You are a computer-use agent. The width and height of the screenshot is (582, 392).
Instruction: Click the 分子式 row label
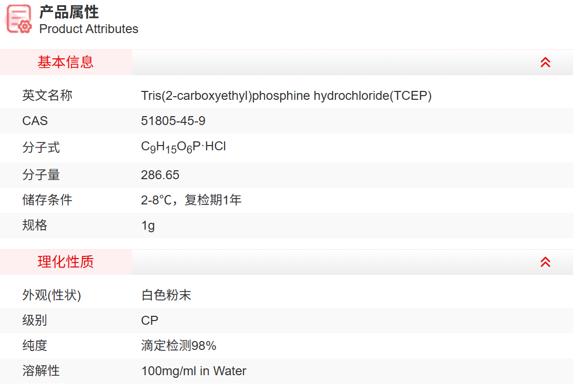[x=41, y=148]
